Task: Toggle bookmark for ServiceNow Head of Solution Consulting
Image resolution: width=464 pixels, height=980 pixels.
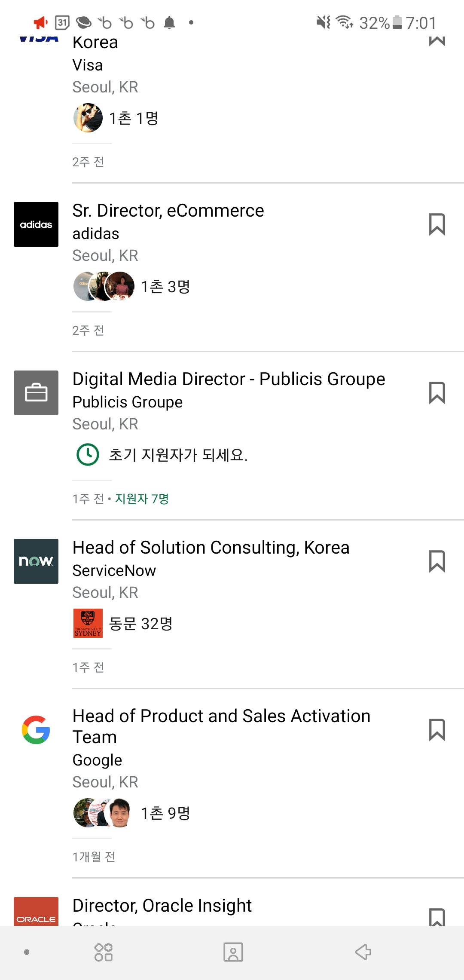Action: pos(437,561)
